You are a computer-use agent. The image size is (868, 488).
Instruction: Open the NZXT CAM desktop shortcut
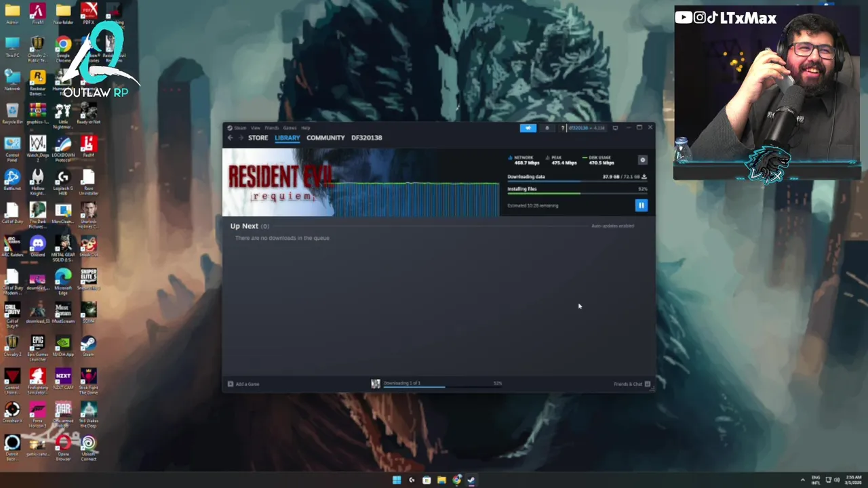tap(63, 379)
